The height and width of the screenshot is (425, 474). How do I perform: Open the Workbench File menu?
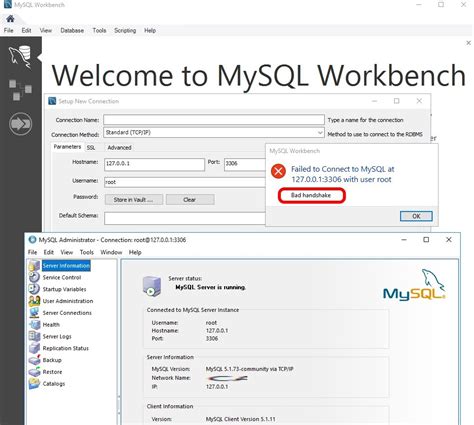coord(9,30)
